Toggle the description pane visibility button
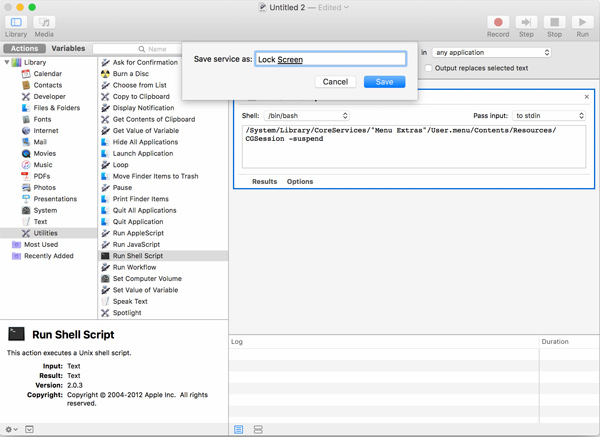 click(29, 429)
